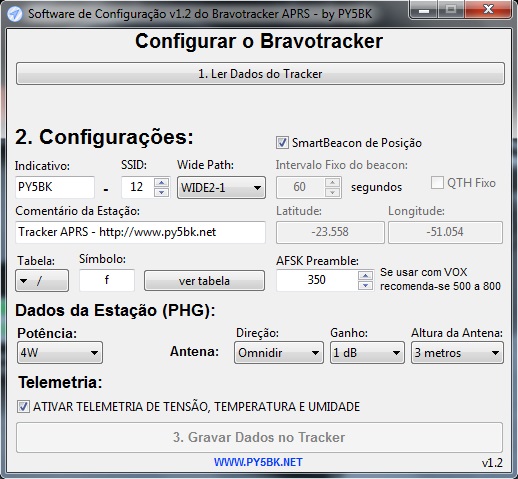Click the Indicativo callsign field
This screenshot has height=479, width=518.
[x=55, y=187]
